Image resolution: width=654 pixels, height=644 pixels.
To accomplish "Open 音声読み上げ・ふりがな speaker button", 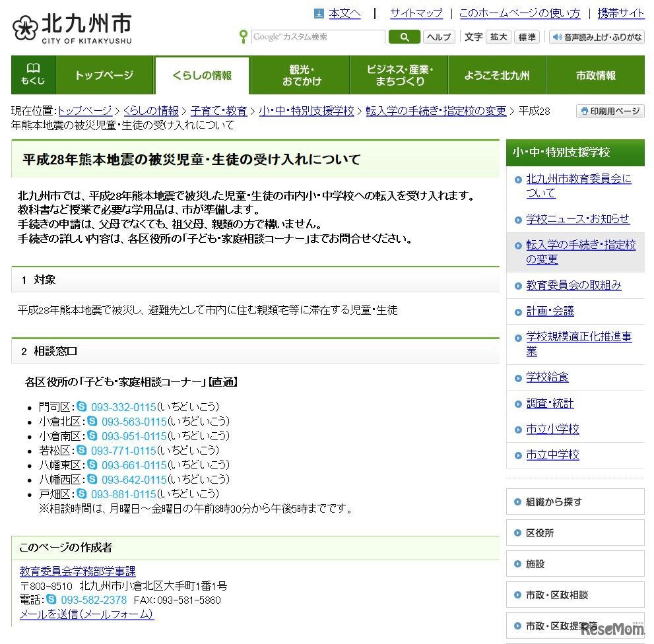I will [x=597, y=37].
